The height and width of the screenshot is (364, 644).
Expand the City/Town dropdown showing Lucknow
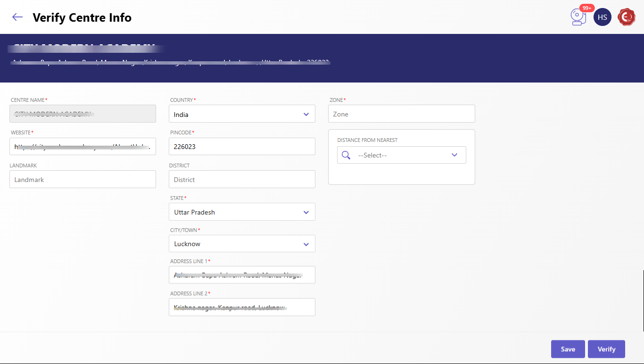(x=242, y=244)
